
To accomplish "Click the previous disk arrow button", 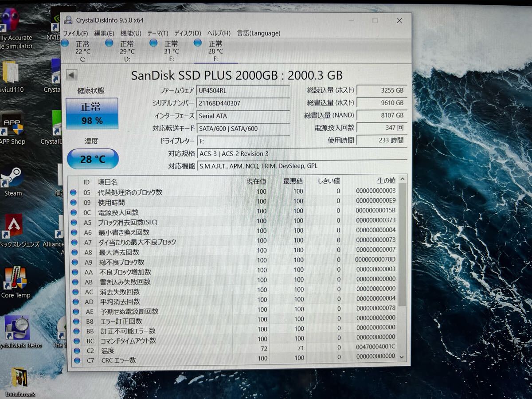I will click(72, 75).
